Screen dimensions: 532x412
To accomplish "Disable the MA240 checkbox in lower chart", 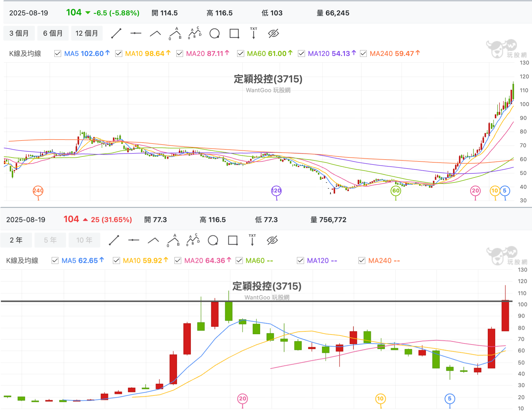I will [x=362, y=260].
